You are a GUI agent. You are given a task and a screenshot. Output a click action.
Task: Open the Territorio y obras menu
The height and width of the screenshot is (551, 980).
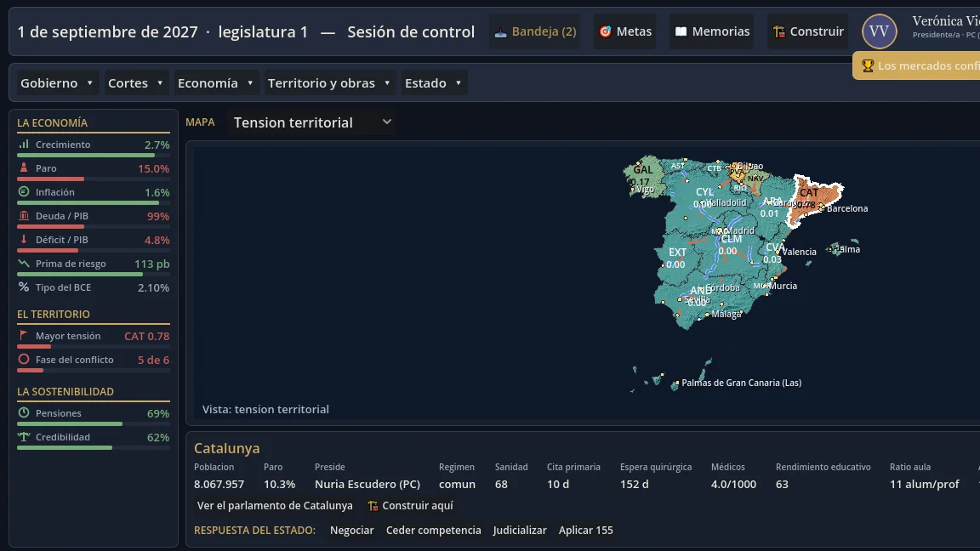[329, 83]
